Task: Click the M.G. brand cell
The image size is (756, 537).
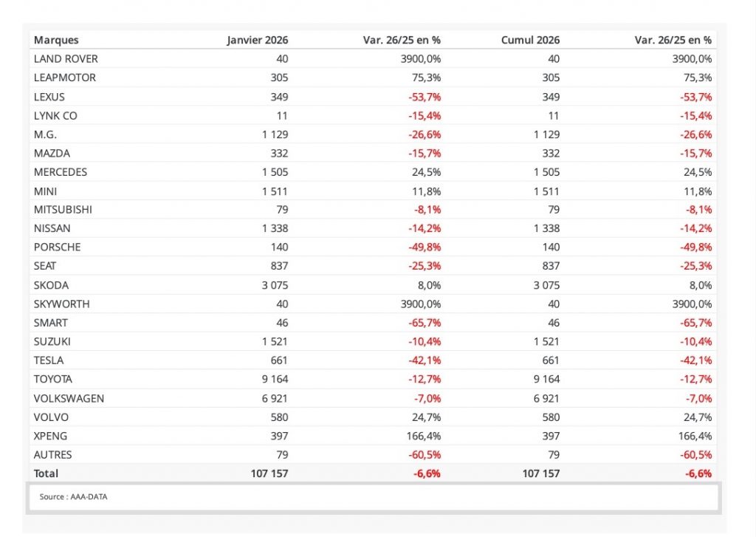Action: coord(45,134)
